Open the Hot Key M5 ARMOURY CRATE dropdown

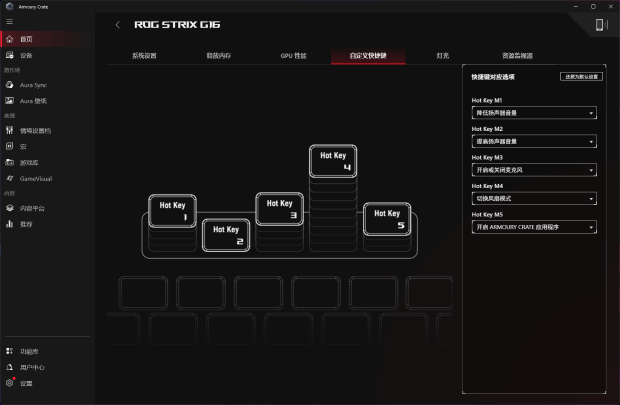534,227
